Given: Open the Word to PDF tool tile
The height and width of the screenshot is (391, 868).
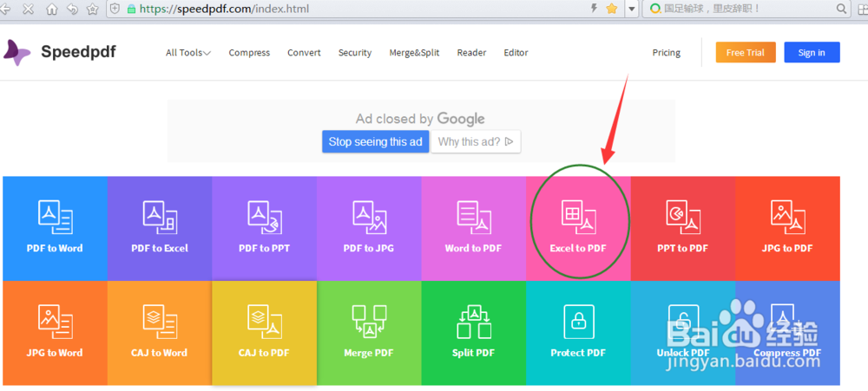Looking at the screenshot, I should click(473, 228).
